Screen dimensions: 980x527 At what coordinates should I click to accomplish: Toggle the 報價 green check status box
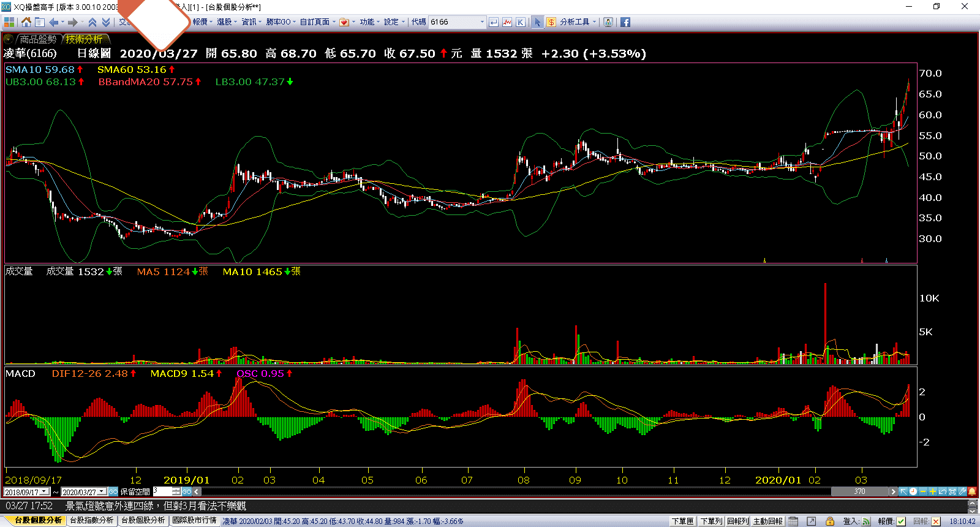click(x=901, y=521)
